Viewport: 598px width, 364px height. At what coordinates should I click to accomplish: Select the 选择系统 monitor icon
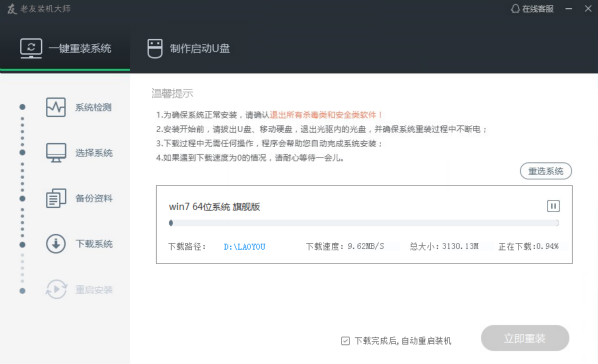tap(56, 153)
